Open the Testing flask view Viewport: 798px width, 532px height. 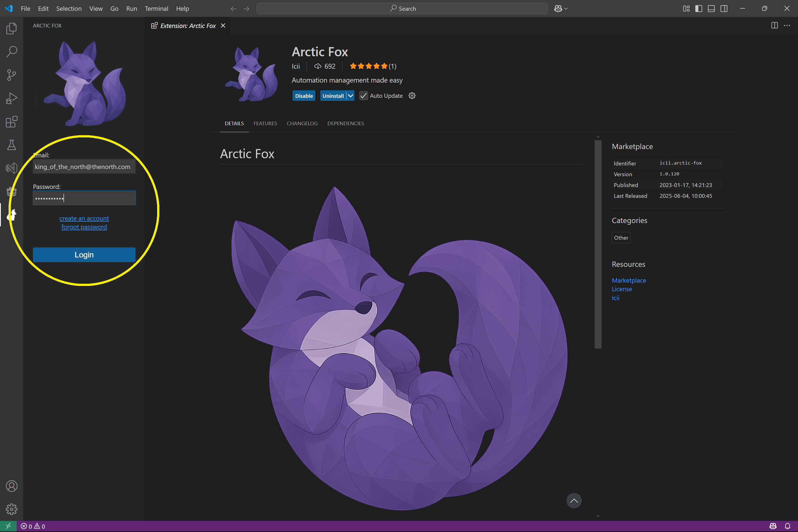[x=12, y=145]
